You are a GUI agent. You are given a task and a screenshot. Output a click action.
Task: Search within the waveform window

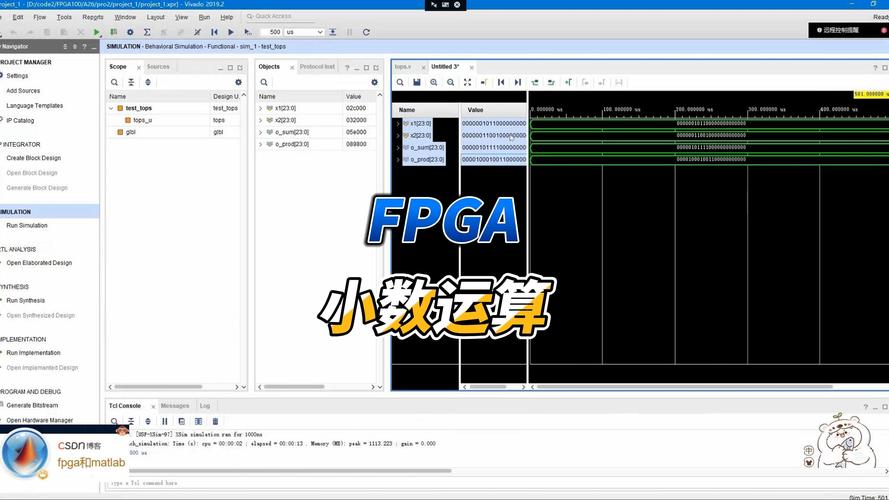(x=400, y=82)
